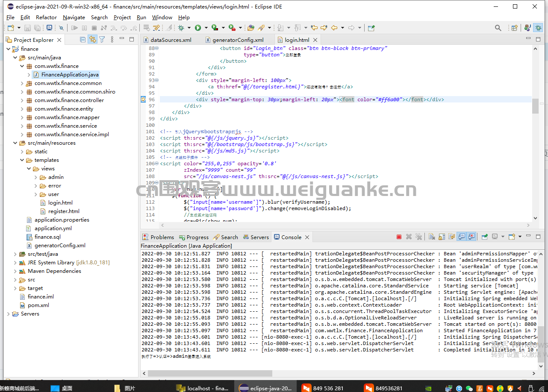Click the toolbar search magnifier icon
Image resolution: width=548 pixels, height=392 pixels.
[498, 28]
